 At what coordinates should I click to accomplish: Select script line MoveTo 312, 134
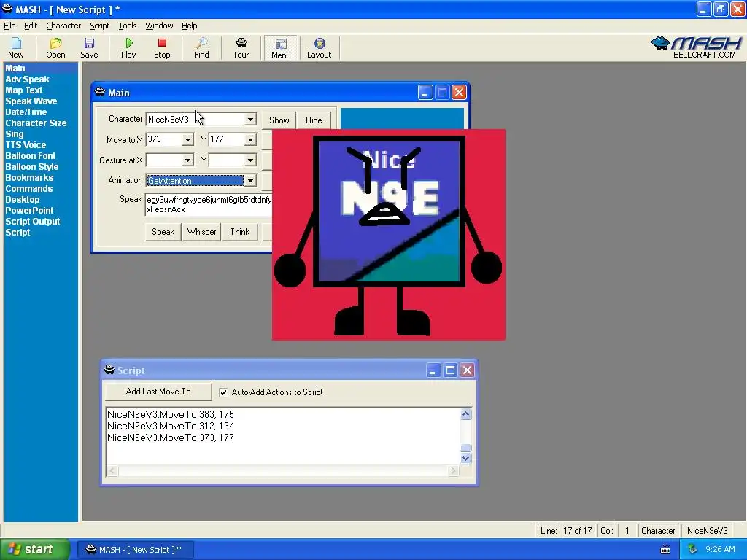tap(171, 426)
